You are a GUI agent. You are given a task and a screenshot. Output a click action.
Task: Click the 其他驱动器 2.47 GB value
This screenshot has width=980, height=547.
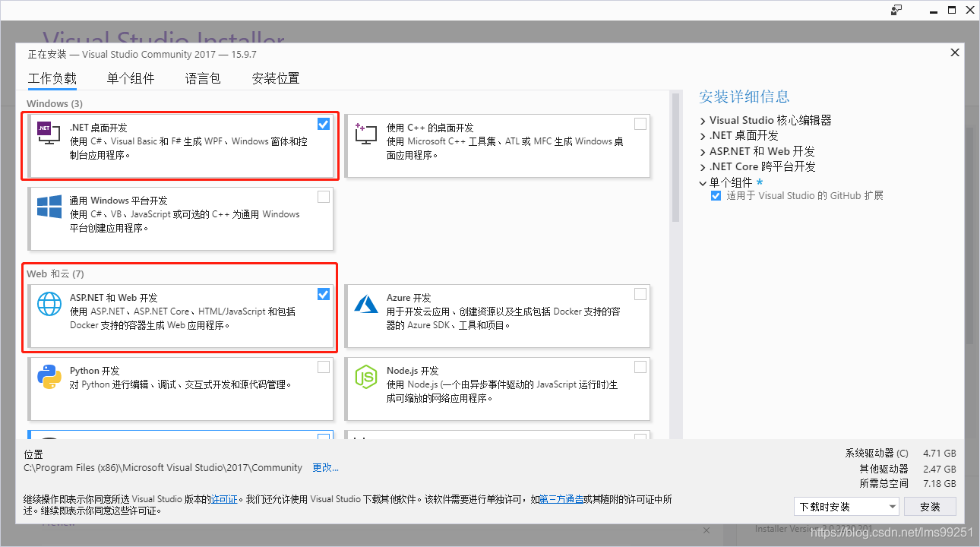pos(940,469)
